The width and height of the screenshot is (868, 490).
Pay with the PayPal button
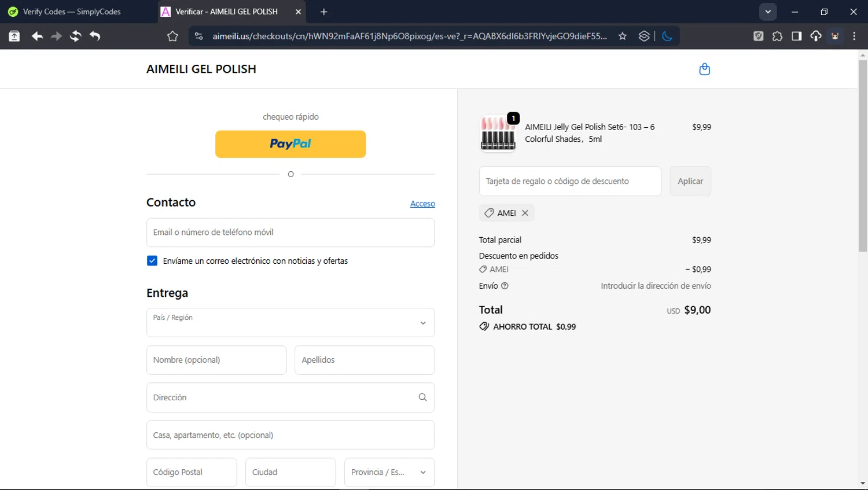(x=290, y=144)
